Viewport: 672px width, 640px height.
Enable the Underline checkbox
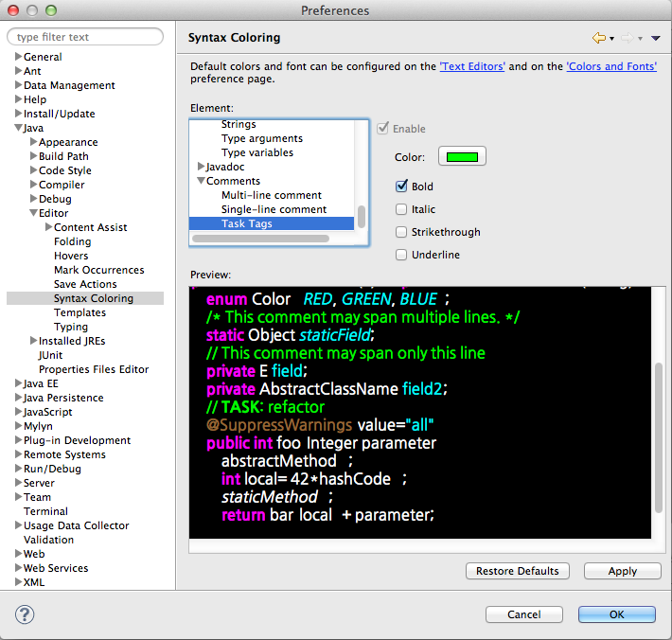click(x=401, y=255)
